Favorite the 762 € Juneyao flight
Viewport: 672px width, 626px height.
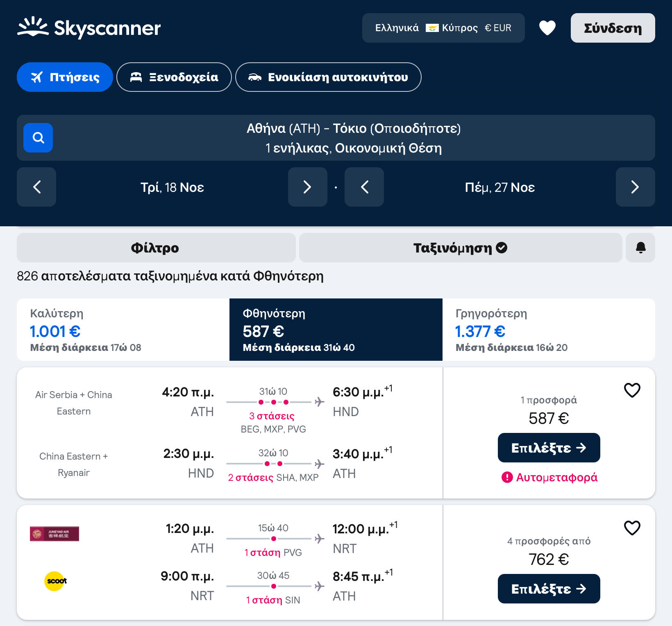coord(632,528)
